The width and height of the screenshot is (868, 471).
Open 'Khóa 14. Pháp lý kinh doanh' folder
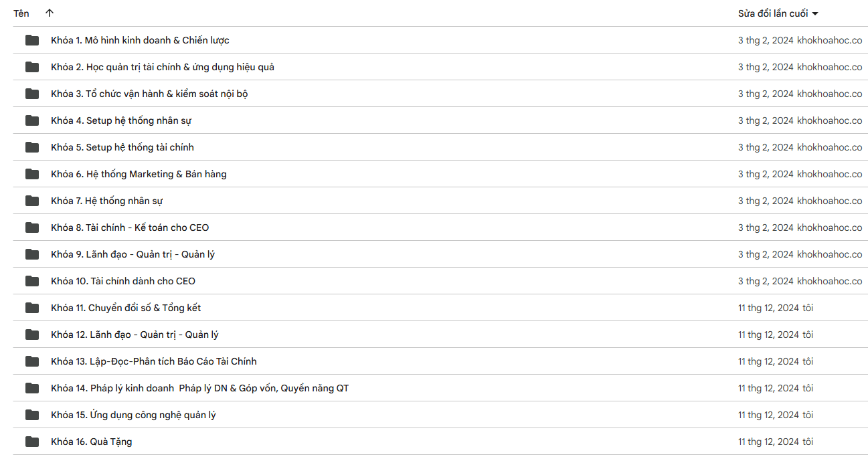199,388
